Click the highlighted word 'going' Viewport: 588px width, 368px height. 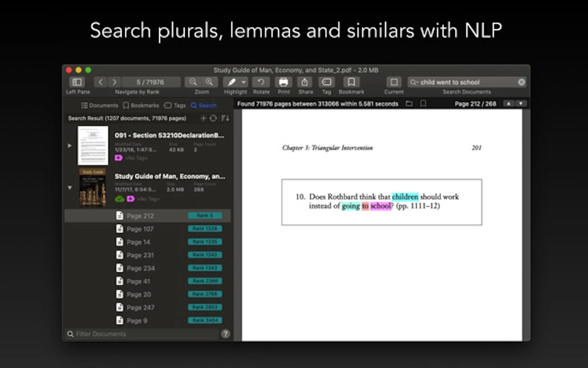tap(350, 206)
